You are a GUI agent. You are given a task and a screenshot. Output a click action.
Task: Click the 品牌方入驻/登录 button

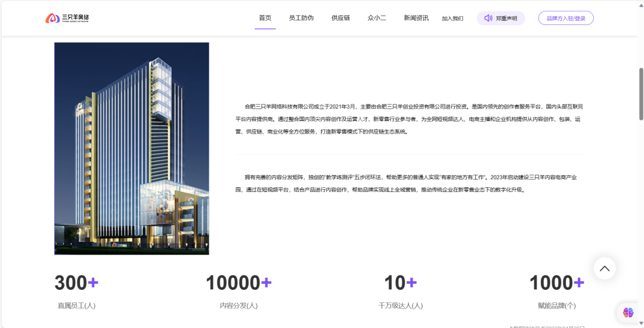point(566,18)
